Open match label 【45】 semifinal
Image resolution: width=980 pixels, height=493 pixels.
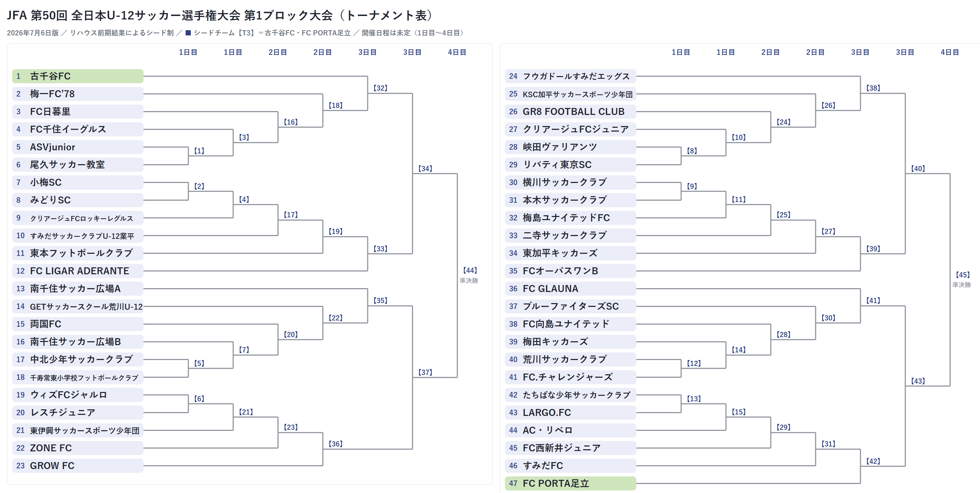(x=963, y=275)
